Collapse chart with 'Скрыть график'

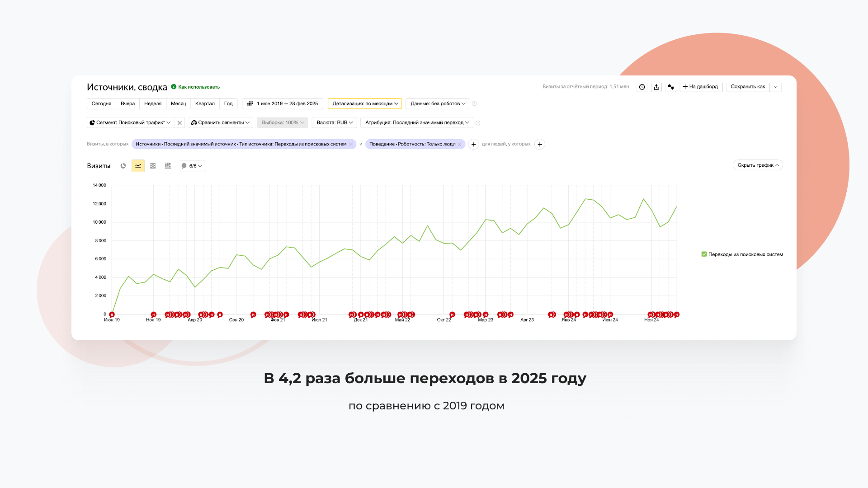point(758,165)
